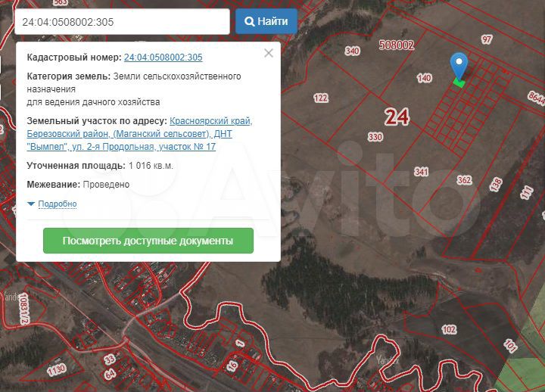The width and height of the screenshot is (545, 392).
Task: Click parcel label 362 on map
Action: coord(464,180)
